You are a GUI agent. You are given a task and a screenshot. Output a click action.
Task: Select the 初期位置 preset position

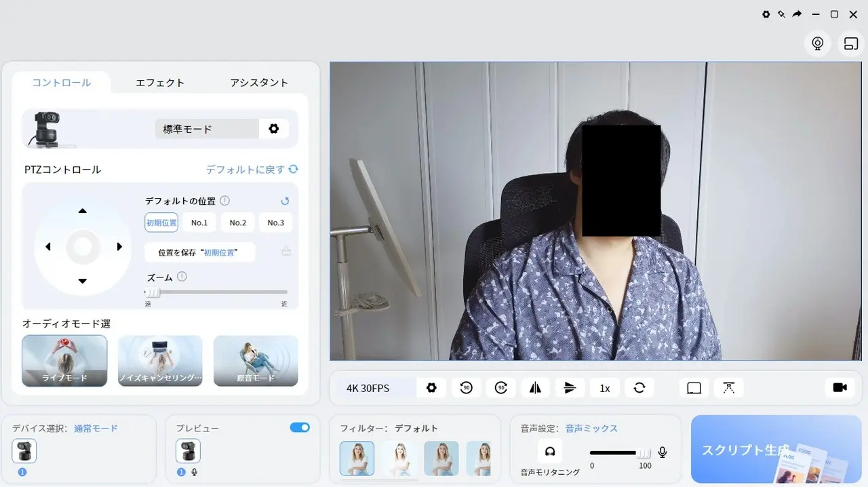click(161, 222)
